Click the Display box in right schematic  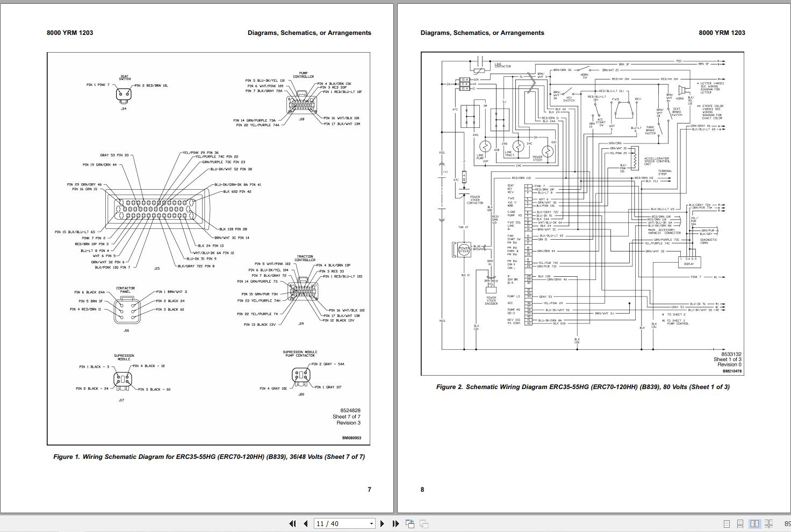pyautogui.click(x=689, y=262)
